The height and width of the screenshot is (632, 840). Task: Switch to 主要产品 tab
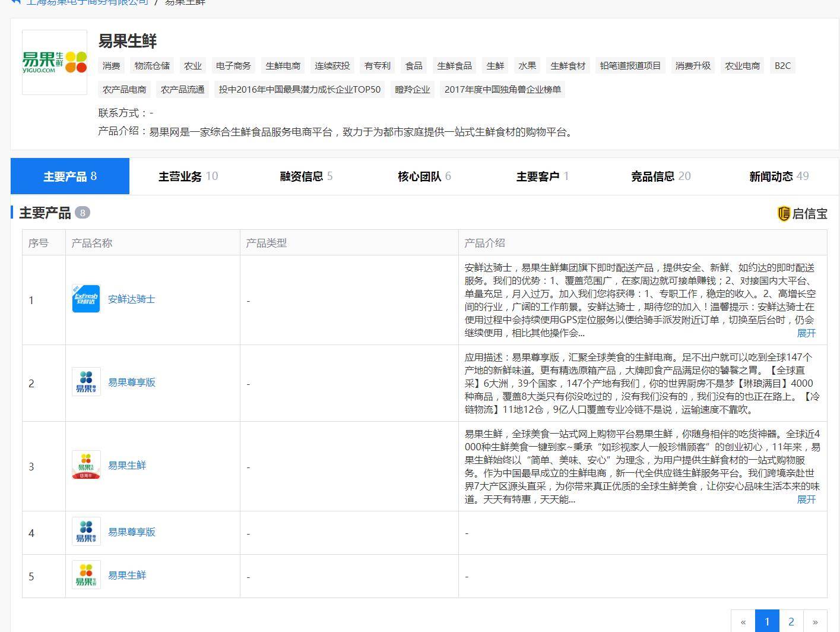coord(70,176)
